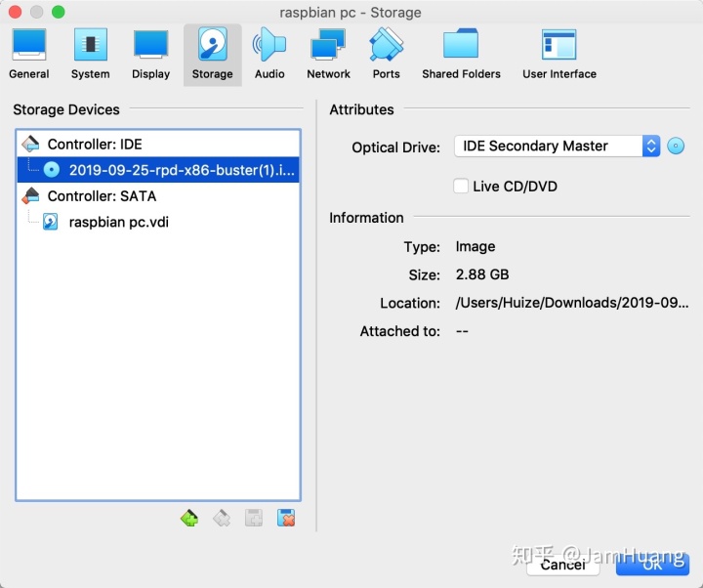Click the optical disc icon beside the ISO
This screenshot has height=588, width=703.
click(x=52, y=170)
